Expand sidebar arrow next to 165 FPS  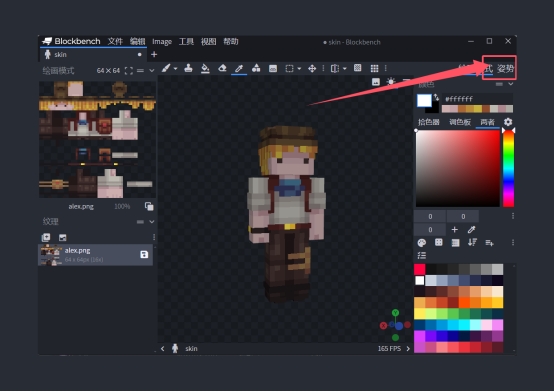tap(408, 349)
